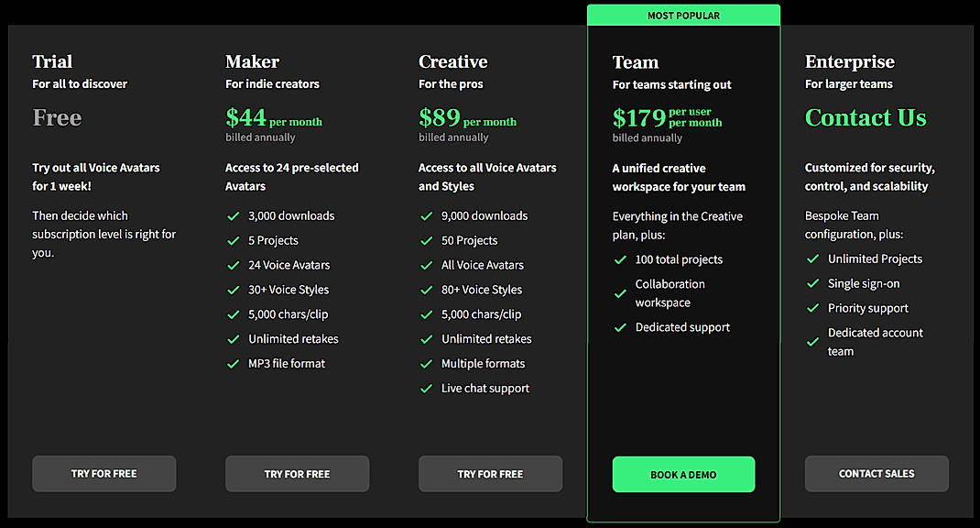The height and width of the screenshot is (528, 980).
Task: Click the checkmark beside 3,000 downloads
Action: 232,216
